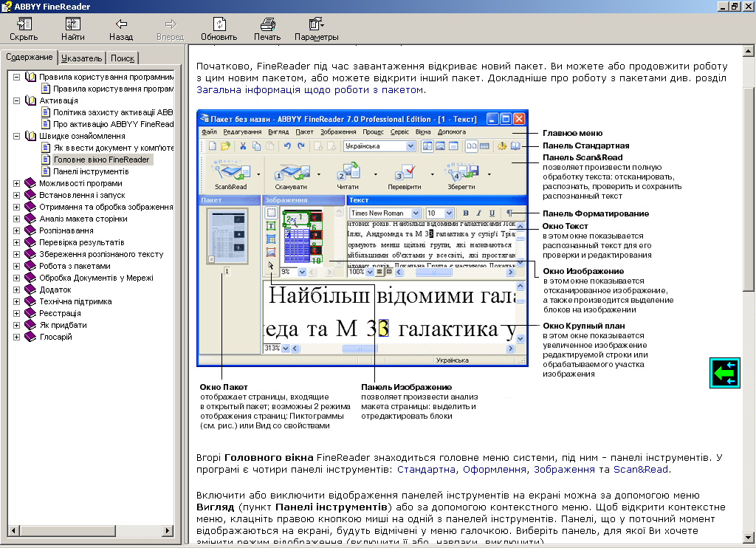Collapse the Швидке ознайомлення tree node
756x548 pixels.
16,136
